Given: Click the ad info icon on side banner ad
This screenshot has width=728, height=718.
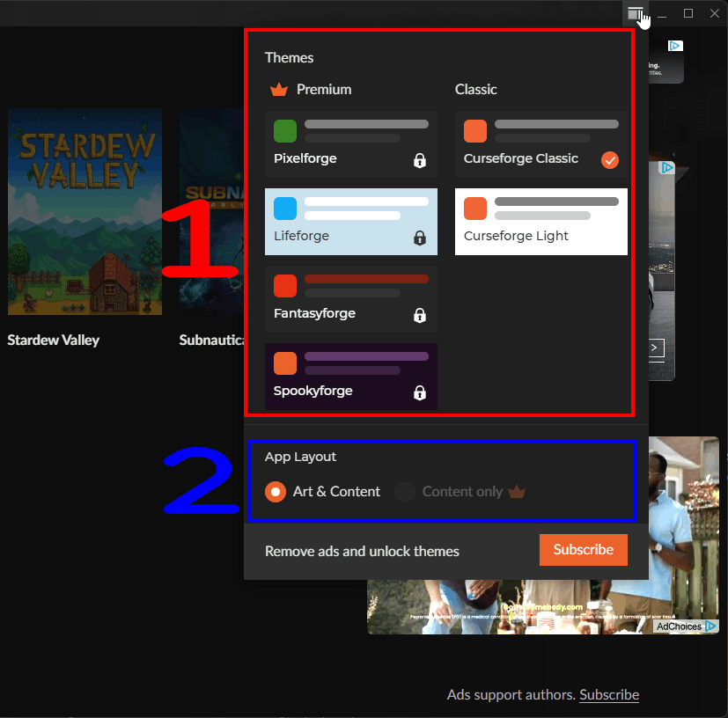Looking at the screenshot, I should coord(666,167).
